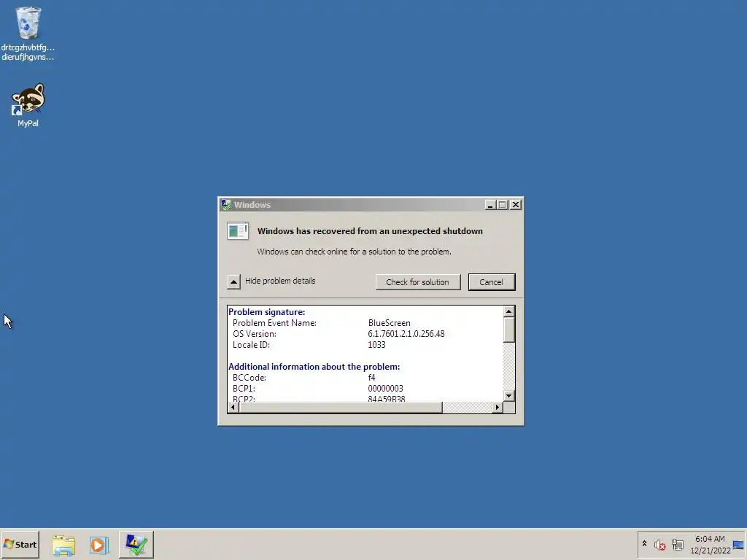Close the Windows dialog with X
Image resolution: width=747 pixels, height=560 pixels.
(x=516, y=205)
